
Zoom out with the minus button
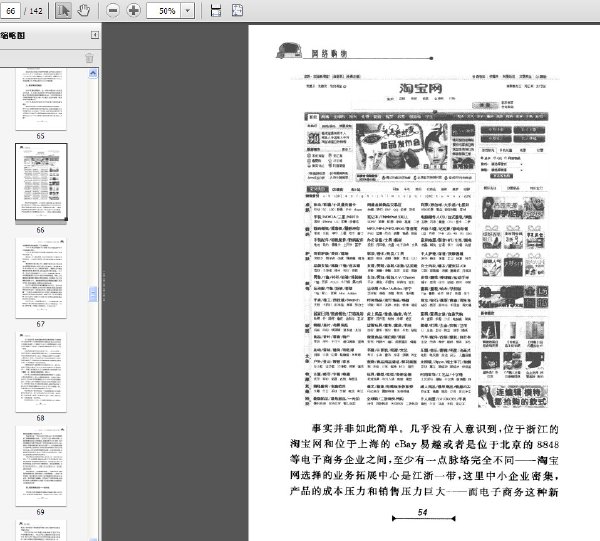(x=112, y=10)
